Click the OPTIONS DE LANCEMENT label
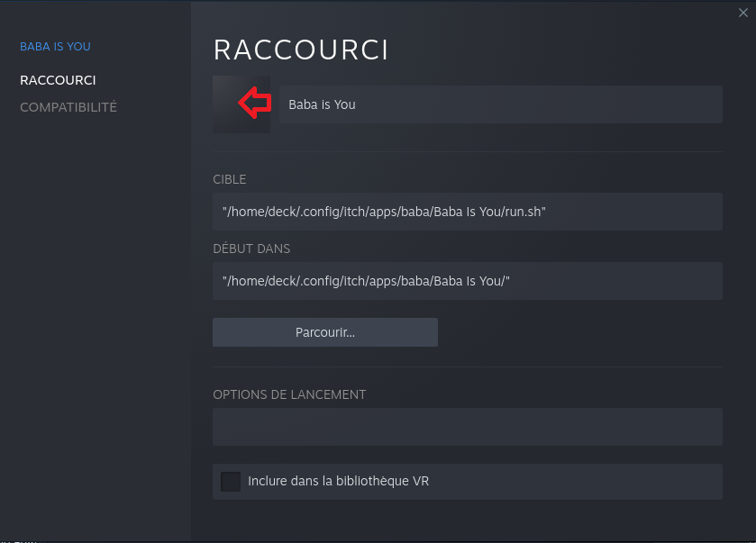This screenshot has width=756, height=543. pyautogui.click(x=289, y=394)
